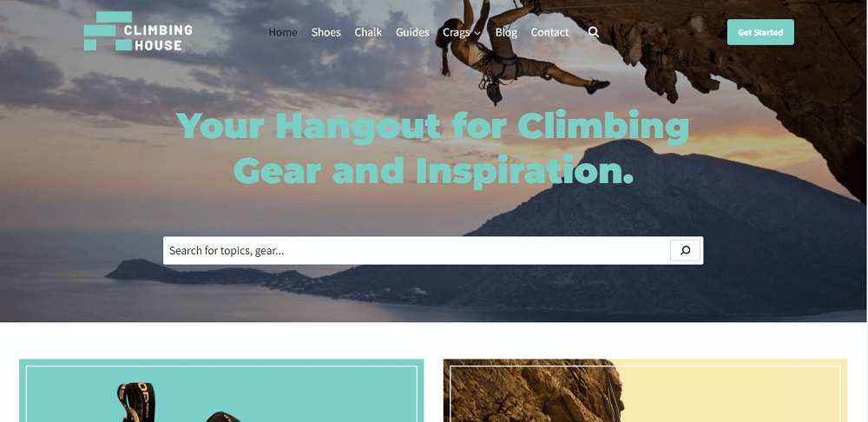Expand the Crags submenu chevron
The width and height of the screenshot is (868, 422).
[x=477, y=33]
